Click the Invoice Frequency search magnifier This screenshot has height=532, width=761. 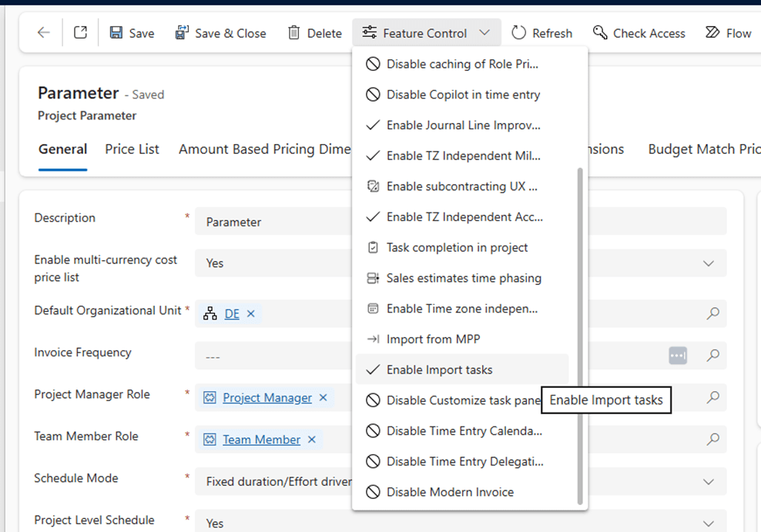713,355
